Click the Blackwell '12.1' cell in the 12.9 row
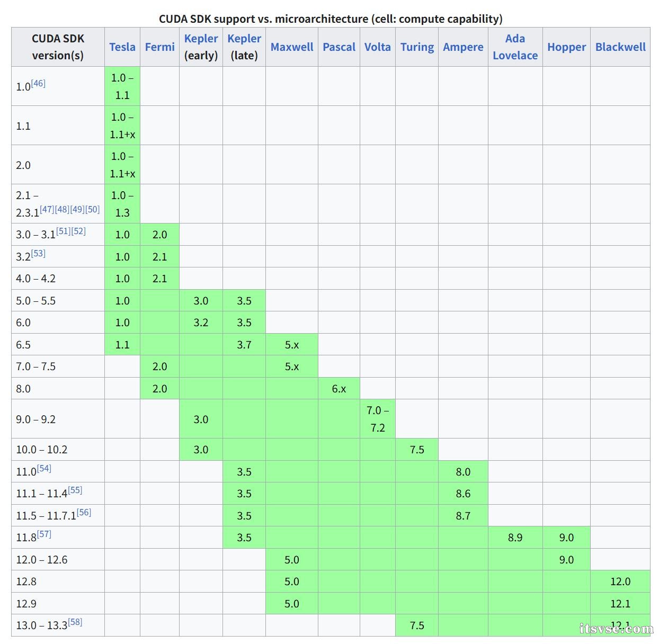659x644 pixels. tap(620, 604)
